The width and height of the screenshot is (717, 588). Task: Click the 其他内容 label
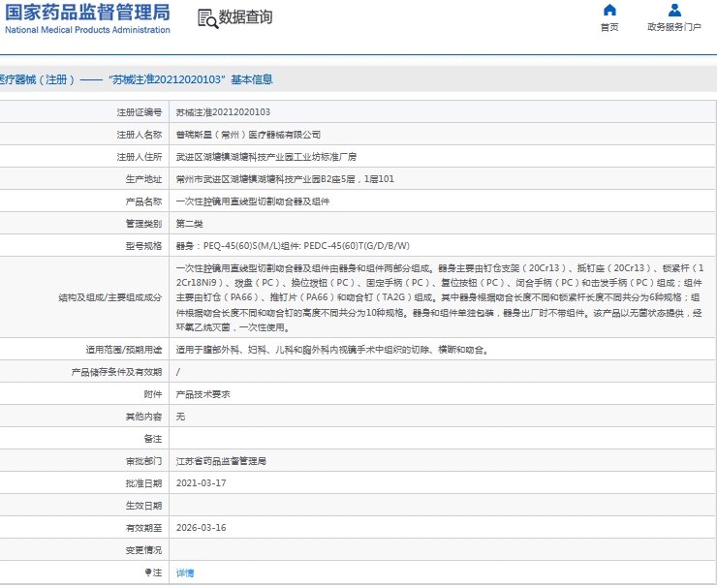(144, 417)
